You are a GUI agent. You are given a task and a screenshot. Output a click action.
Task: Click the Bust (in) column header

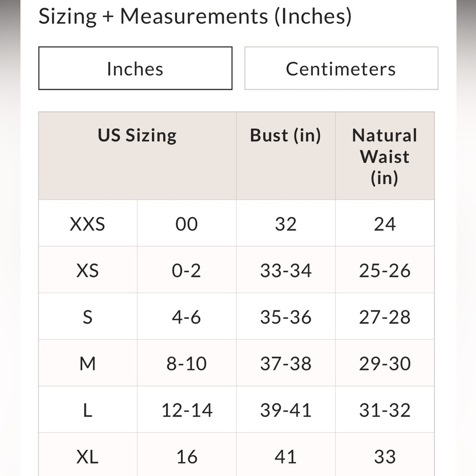click(x=286, y=136)
